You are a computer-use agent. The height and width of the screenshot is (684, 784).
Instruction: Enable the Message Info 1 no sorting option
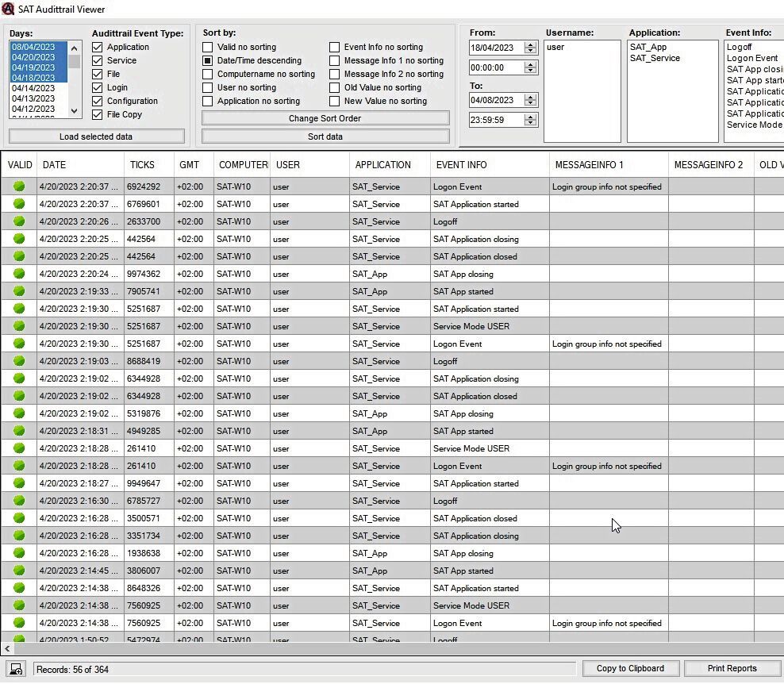[335, 60]
